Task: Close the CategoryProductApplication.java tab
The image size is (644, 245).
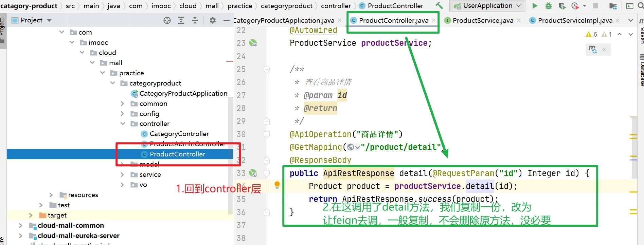Action: [x=340, y=21]
